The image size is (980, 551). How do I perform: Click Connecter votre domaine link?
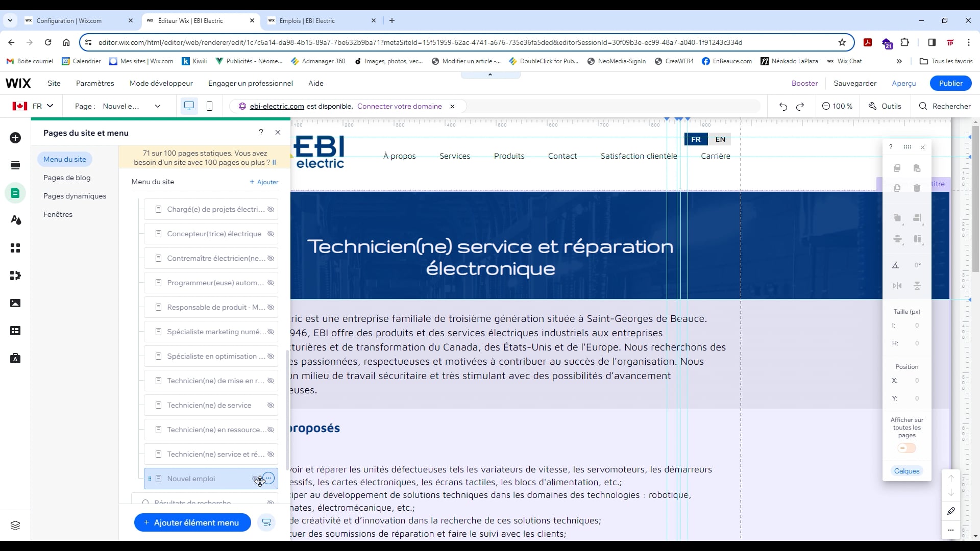tap(400, 106)
